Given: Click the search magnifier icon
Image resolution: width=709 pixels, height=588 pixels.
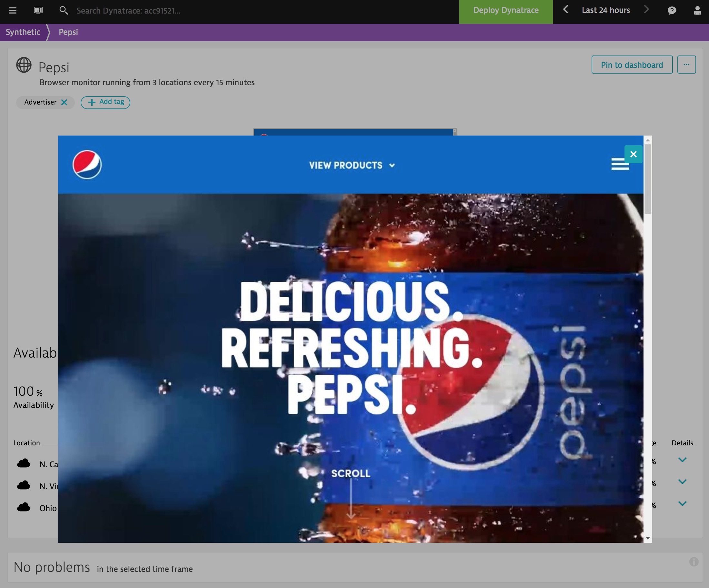Looking at the screenshot, I should [x=64, y=10].
